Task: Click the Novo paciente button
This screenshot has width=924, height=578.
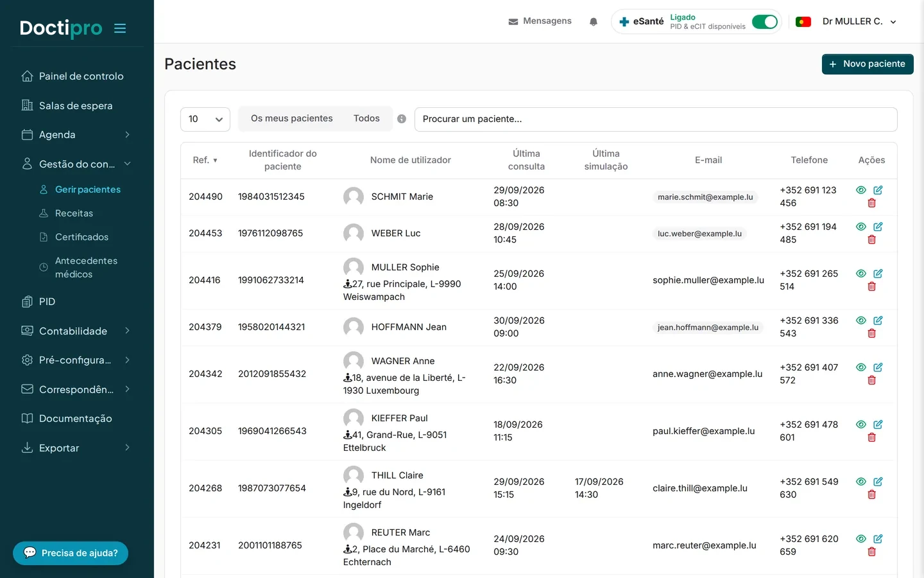Action: pos(868,64)
